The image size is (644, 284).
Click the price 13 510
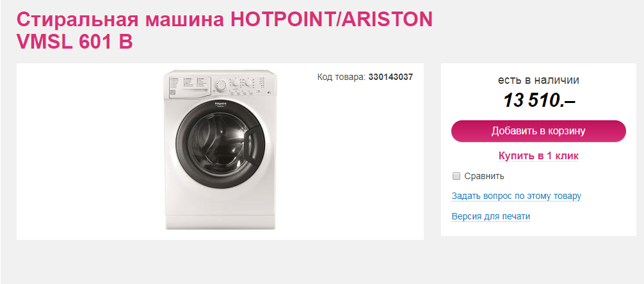538,100
